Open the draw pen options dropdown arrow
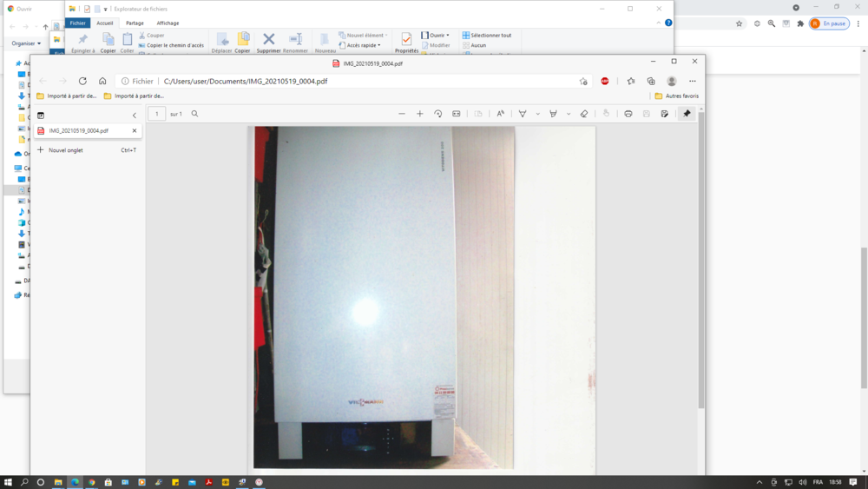The height and width of the screenshot is (489, 868). coord(537,114)
